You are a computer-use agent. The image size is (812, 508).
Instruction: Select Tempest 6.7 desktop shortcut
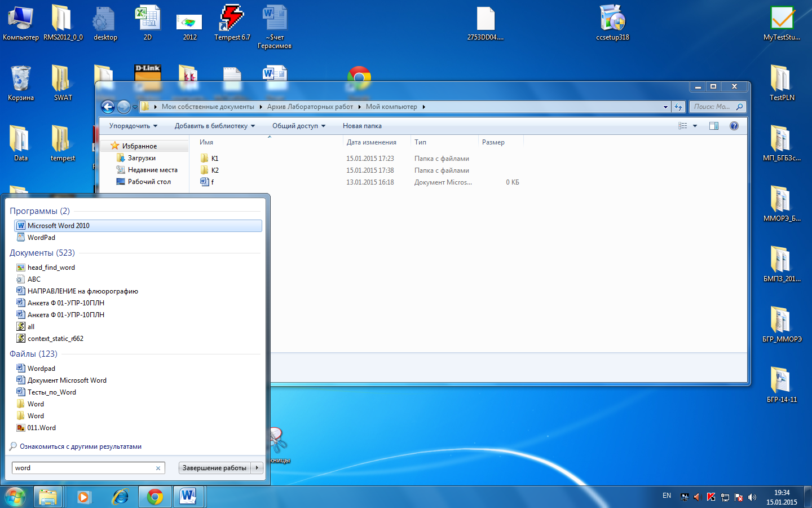coord(232,24)
